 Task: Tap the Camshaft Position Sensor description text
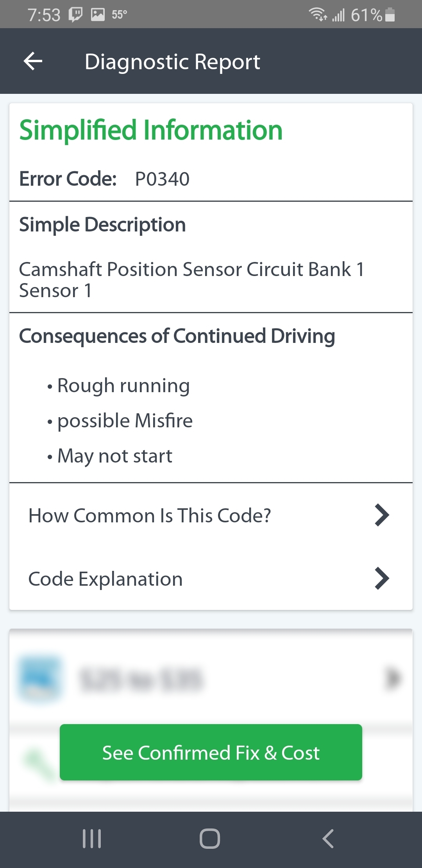pyautogui.click(x=191, y=280)
